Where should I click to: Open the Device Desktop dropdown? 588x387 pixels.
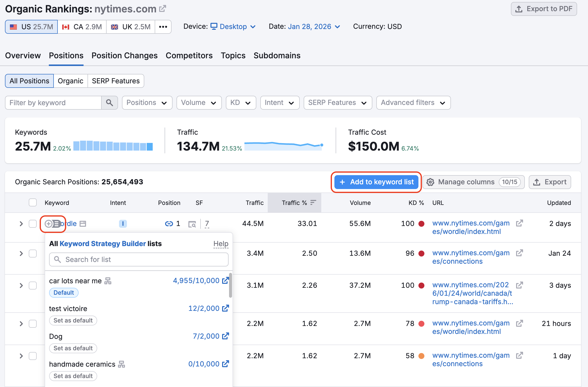point(233,27)
